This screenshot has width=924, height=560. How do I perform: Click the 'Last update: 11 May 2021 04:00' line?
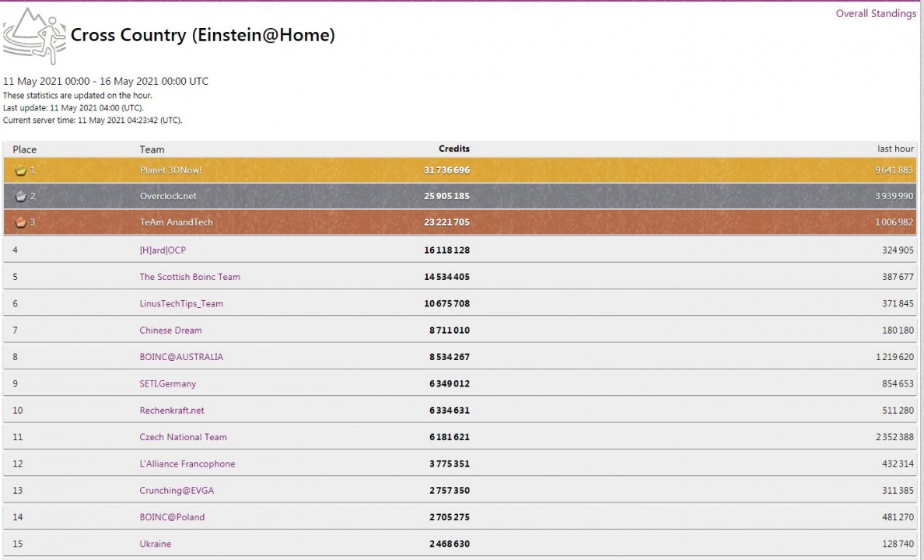[x=73, y=108]
